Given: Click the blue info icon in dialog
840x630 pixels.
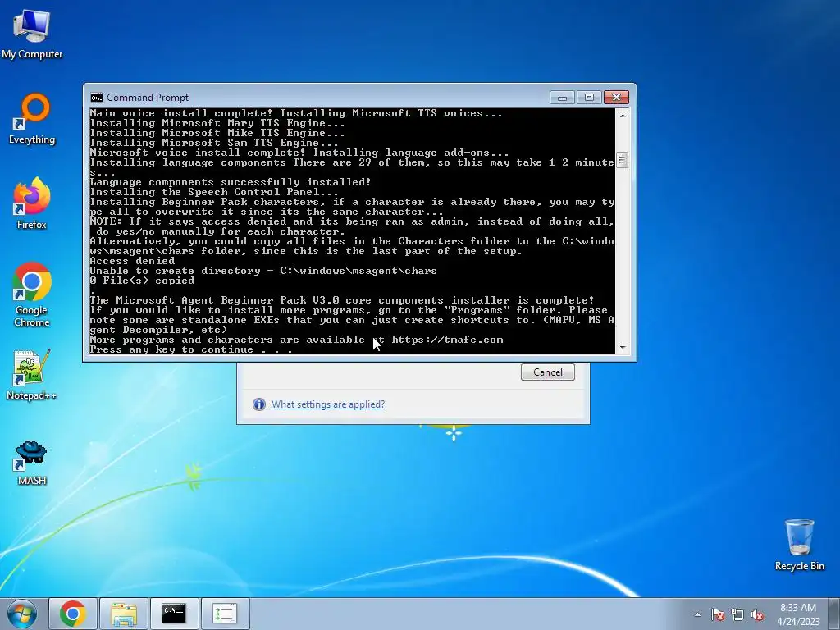Looking at the screenshot, I should [x=259, y=404].
